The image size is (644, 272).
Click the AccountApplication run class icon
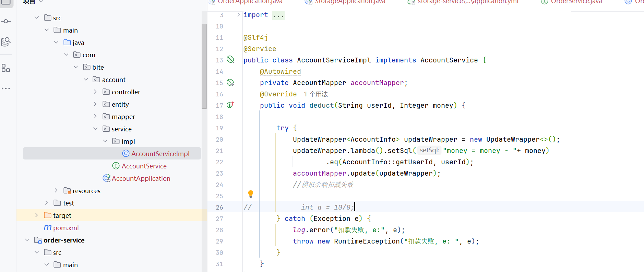tap(106, 178)
